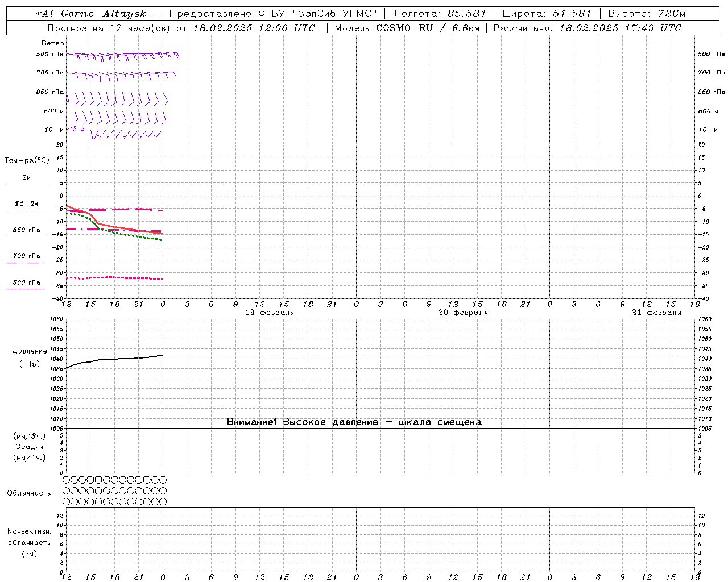Select the (мм/3ч.) precipitation unit label

point(30,436)
